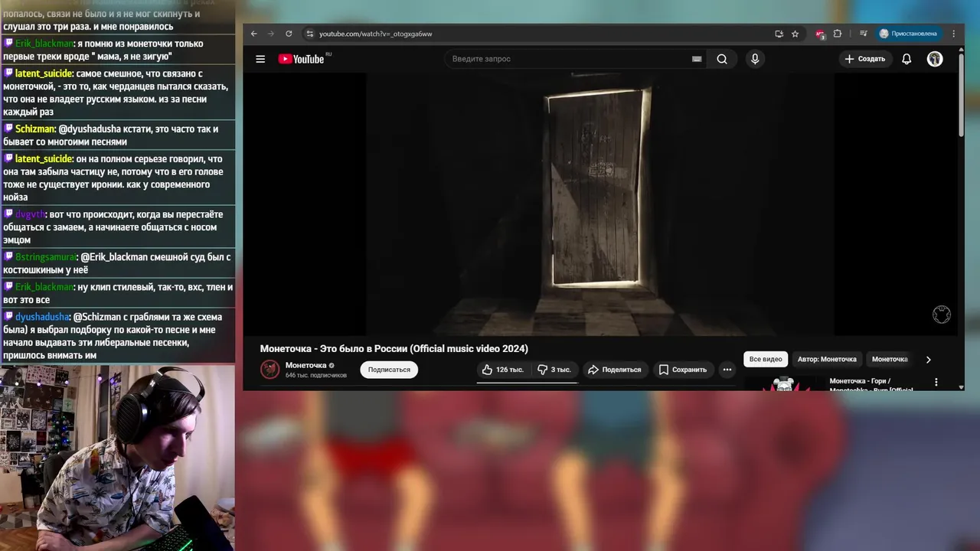
Task: Install app icon in address bar
Action: (779, 34)
